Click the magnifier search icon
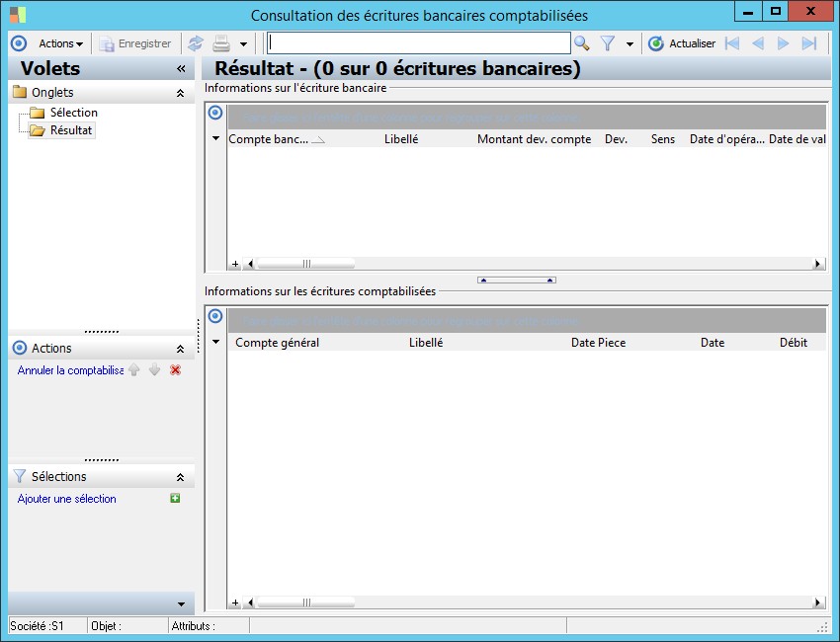The height and width of the screenshot is (642, 840). [x=582, y=43]
